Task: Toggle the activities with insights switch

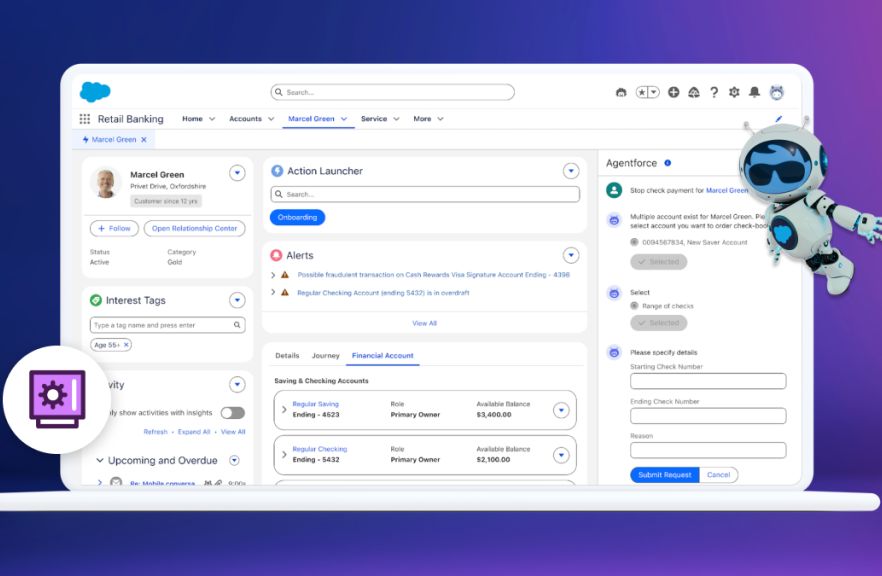Action: click(232, 412)
